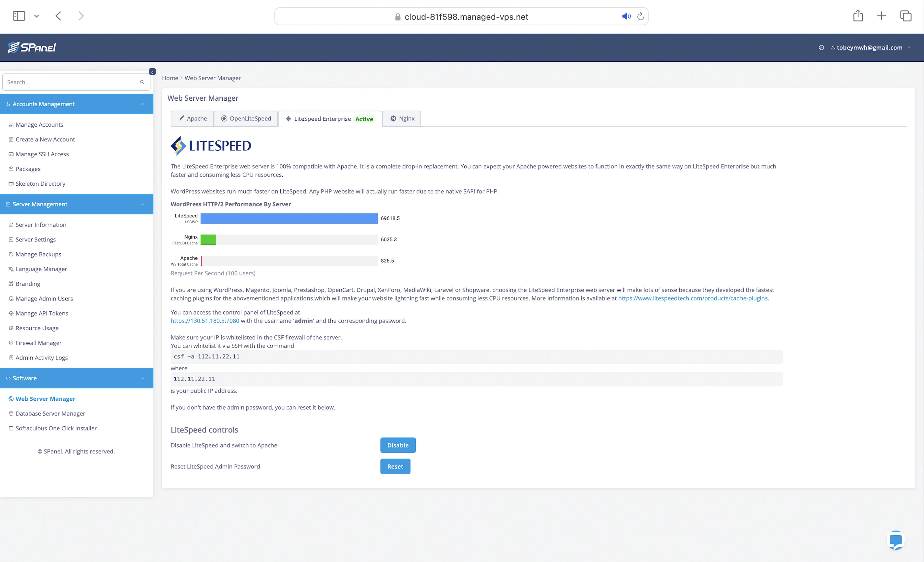Switch to the Nginx tab
Viewport: 924px width, 562px height.
click(402, 118)
